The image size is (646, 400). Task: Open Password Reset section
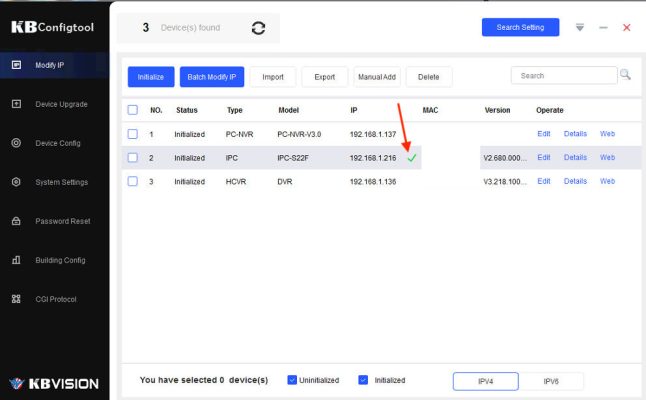tap(63, 221)
